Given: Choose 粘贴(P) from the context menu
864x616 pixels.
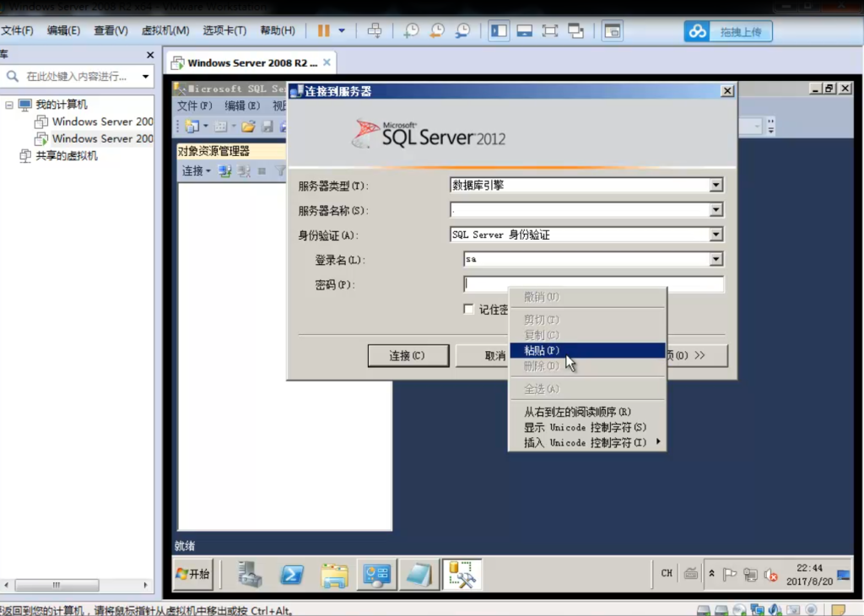Looking at the screenshot, I should click(x=587, y=350).
